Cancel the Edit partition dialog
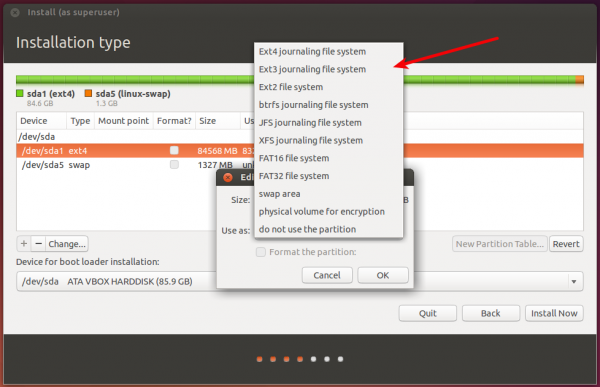 coord(327,275)
